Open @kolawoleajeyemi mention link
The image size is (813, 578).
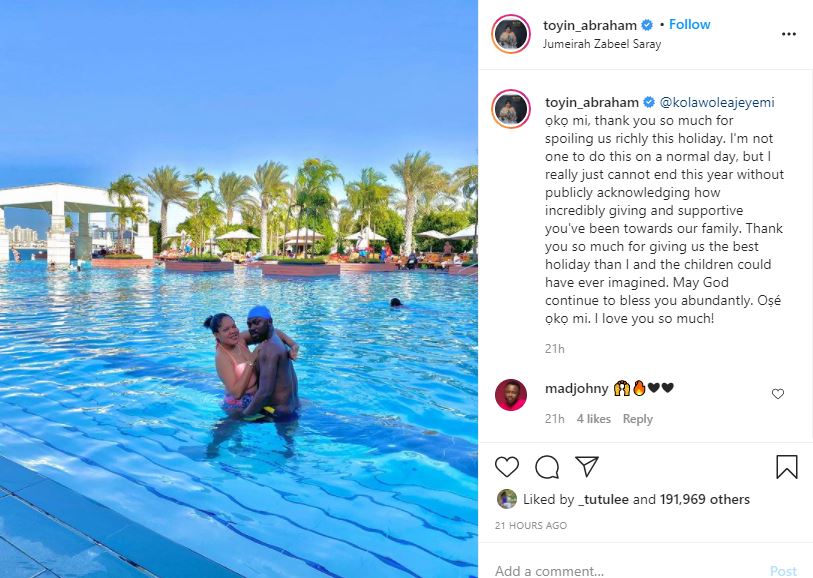coord(717,102)
